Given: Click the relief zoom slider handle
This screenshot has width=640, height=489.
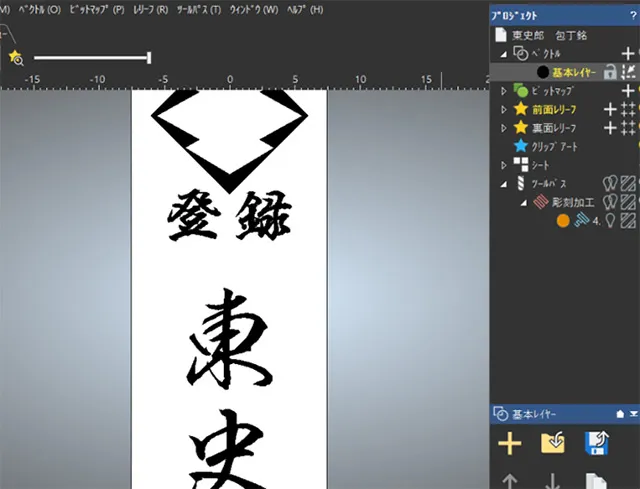Looking at the screenshot, I should (x=149, y=58).
